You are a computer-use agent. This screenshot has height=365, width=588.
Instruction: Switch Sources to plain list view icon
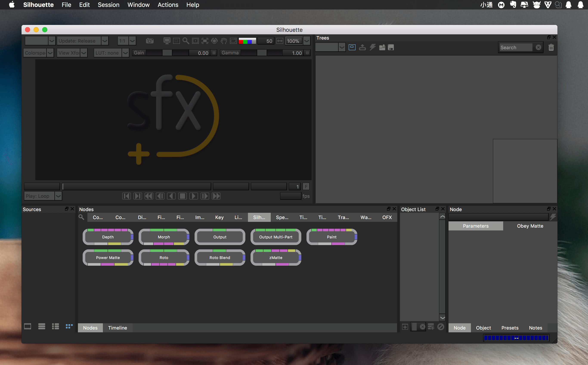point(42,326)
